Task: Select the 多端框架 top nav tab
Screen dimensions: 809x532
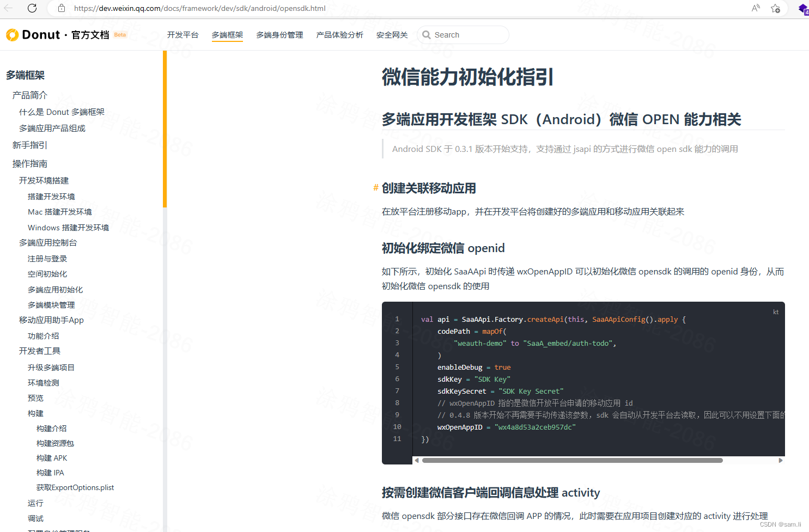Action: tap(227, 35)
